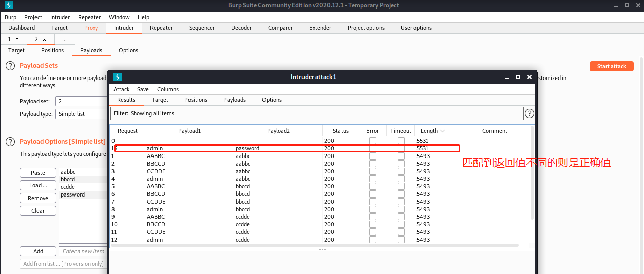Toggle Error checkbox for request 0
Image resolution: width=644 pixels, height=274 pixels.
click(x=373, y=141)
